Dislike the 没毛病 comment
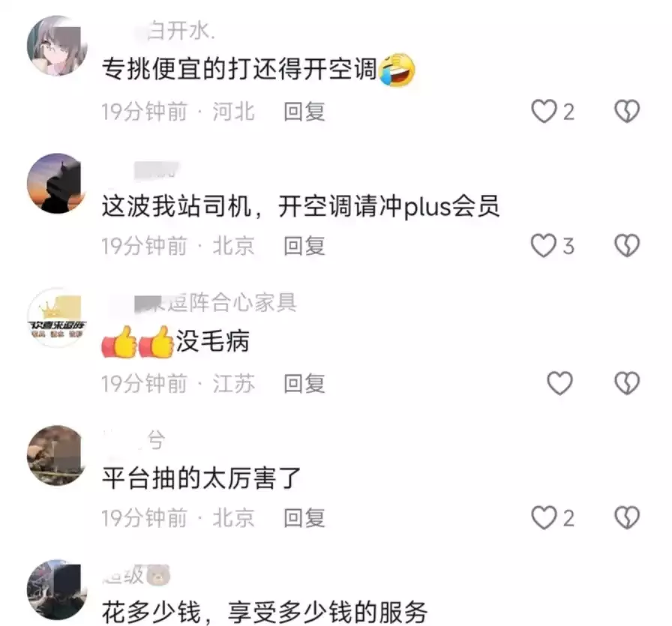Screen dimensions: 672x626 pyautogui.click(x=627, y=383)
